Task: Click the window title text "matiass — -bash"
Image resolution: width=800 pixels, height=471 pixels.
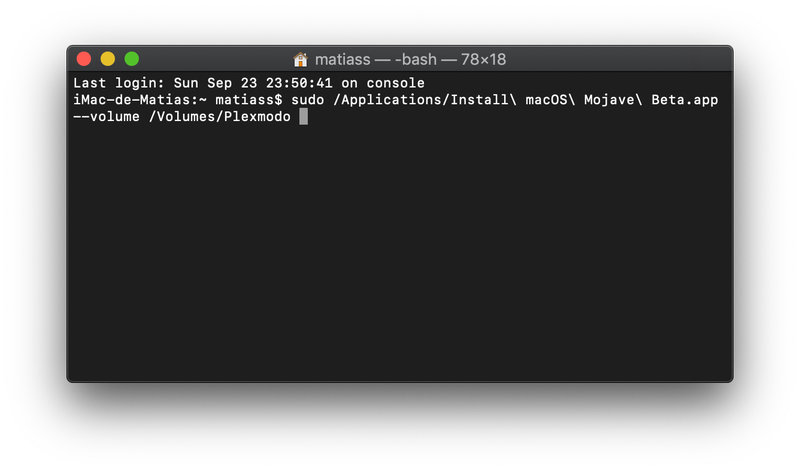Action: (376, 60)
